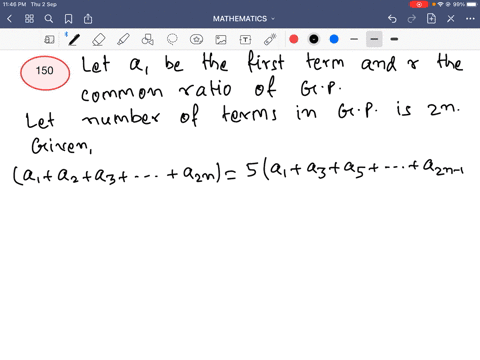Select the thinnest stroke width
The height and width of the screenshot is (360, 480).
354,39
